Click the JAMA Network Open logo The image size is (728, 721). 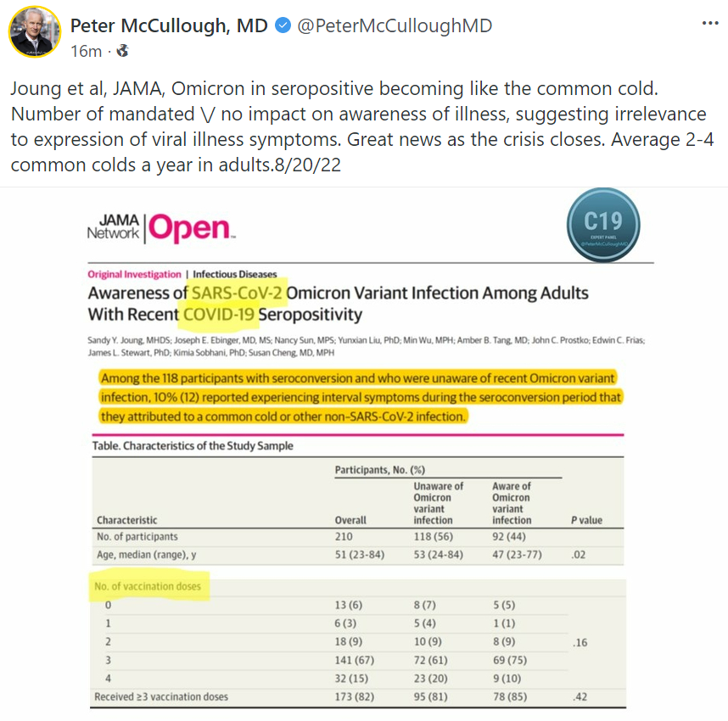point(161,228)
